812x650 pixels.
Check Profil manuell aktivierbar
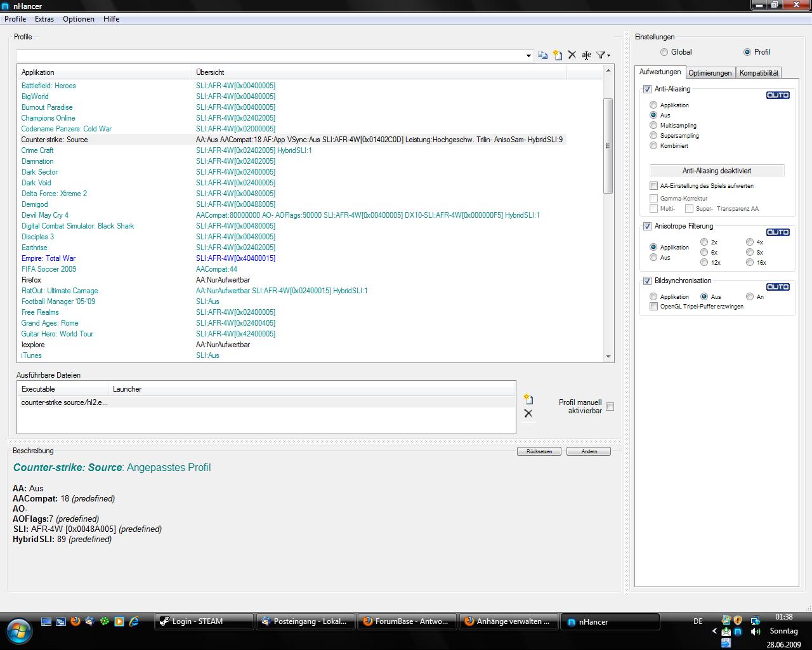(610, 407)
